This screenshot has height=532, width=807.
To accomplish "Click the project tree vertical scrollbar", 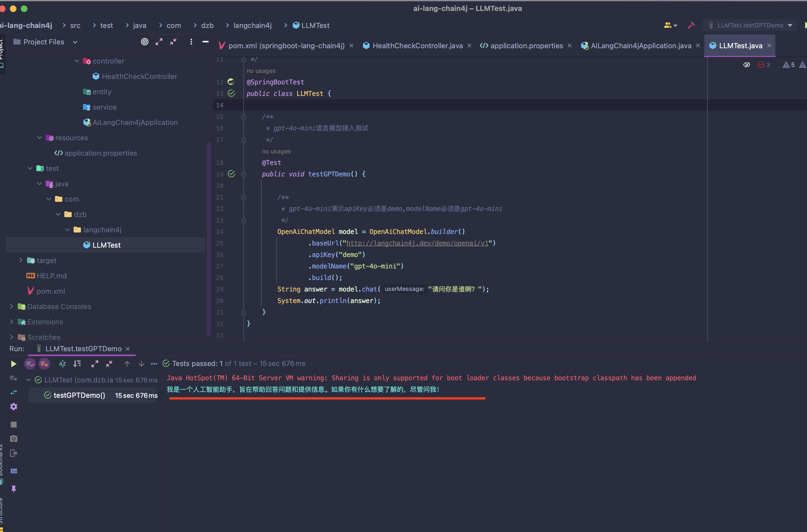I will (x=209, y=238).
